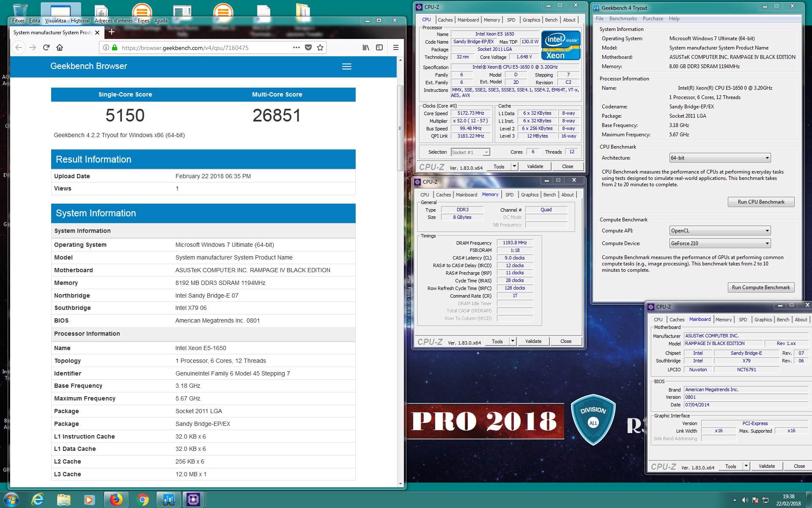This screenshot has height=508, width=812.
Task: Show site information for the Geekbench URL
Action: 106,47
